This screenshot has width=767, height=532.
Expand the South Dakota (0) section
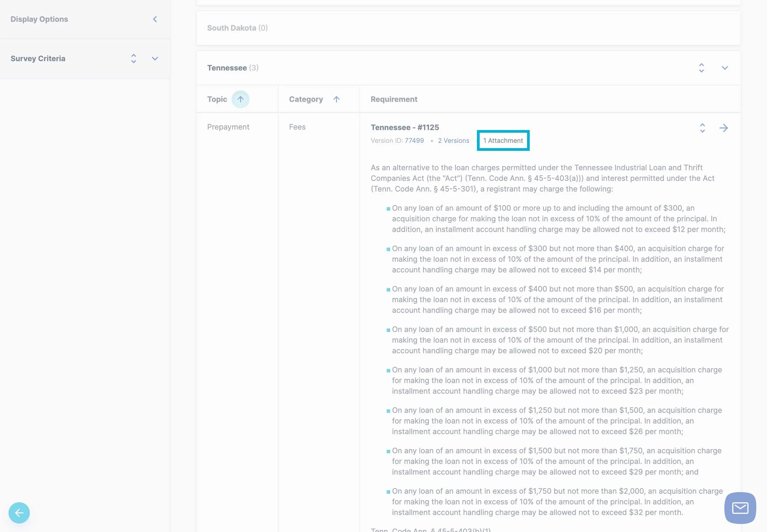click(237, 28)
